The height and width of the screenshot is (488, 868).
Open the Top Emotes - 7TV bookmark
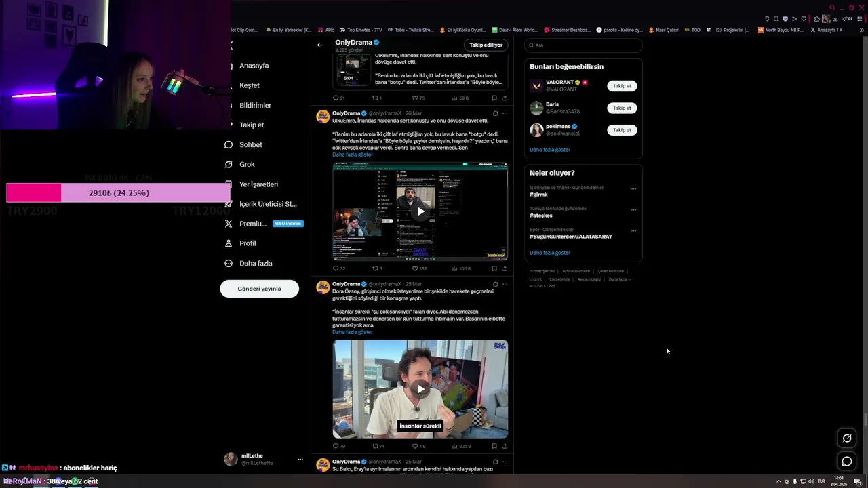[361, 30]
